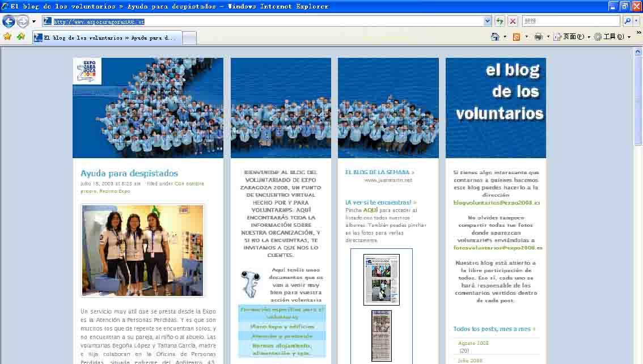Minimize the Internet Explorer window
The width and height of the screenshot is (643, 364).
pos(612,6)
